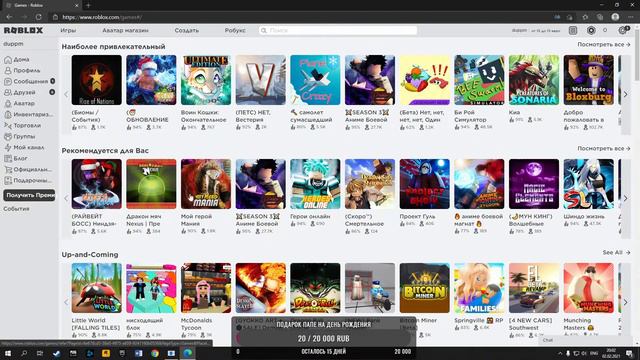Screen dimensions: 640x360
Task: Open the Munching Masters thumbnail
Action: (589, 288)
